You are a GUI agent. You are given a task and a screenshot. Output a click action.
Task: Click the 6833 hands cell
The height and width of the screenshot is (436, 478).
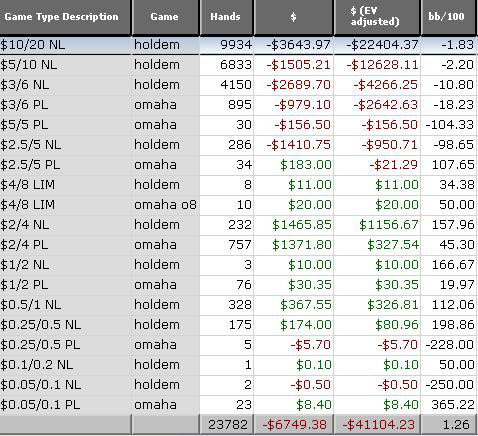(227, 65)
